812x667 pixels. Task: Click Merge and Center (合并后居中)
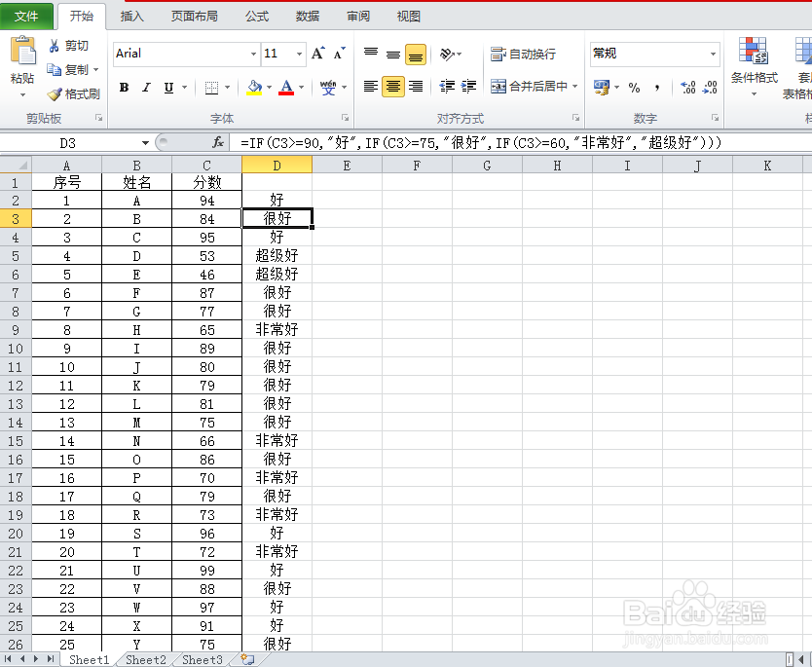click(x=529, y=87)
